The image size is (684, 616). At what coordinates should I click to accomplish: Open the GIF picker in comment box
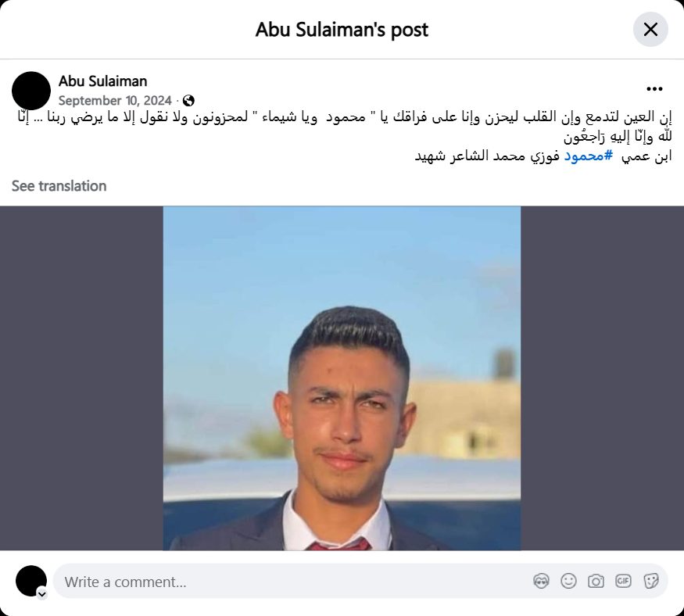[623, 581]
